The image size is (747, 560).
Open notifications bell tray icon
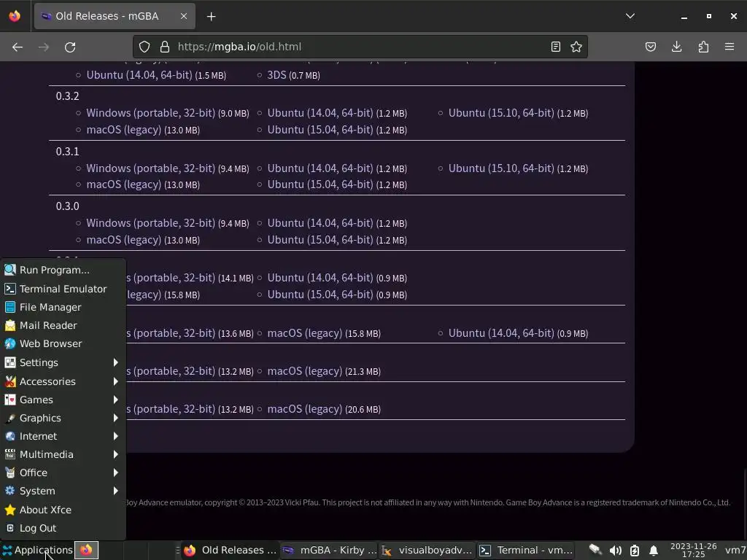654,551
